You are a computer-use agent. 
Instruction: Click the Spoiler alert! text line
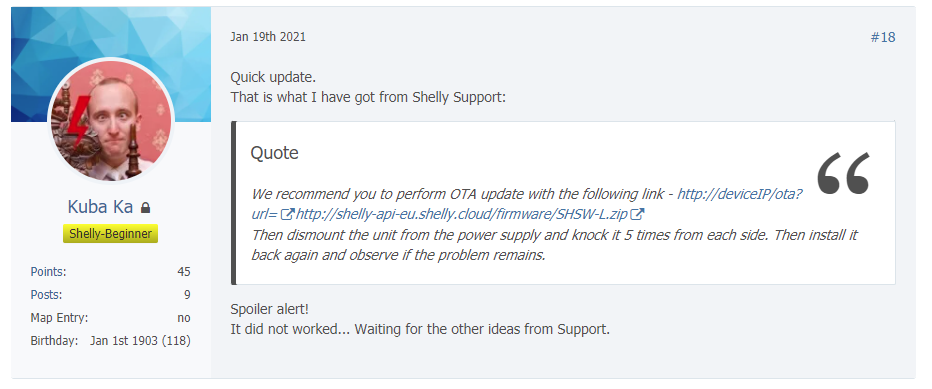tap(269, 310)
